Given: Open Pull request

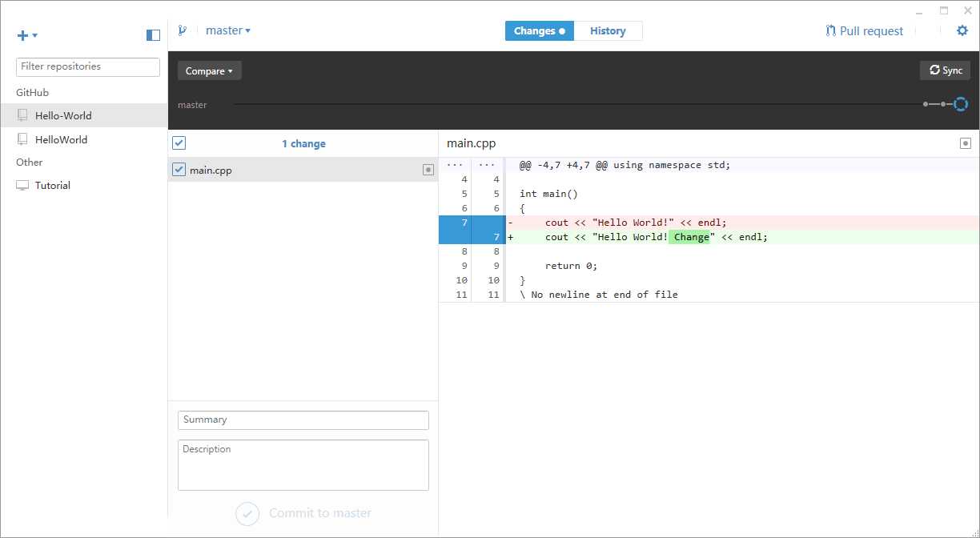Looking at the screenshot, I should click(864, 31).
